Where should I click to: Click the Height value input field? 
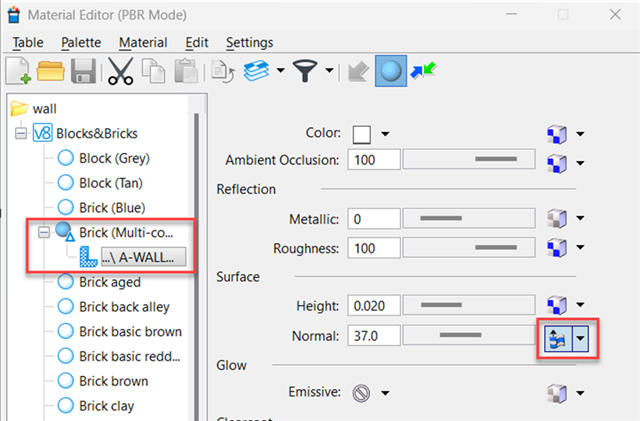374,305
